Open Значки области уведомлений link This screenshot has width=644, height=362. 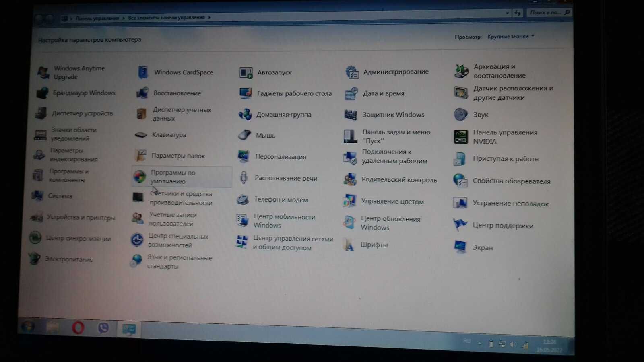pos(74,134)
